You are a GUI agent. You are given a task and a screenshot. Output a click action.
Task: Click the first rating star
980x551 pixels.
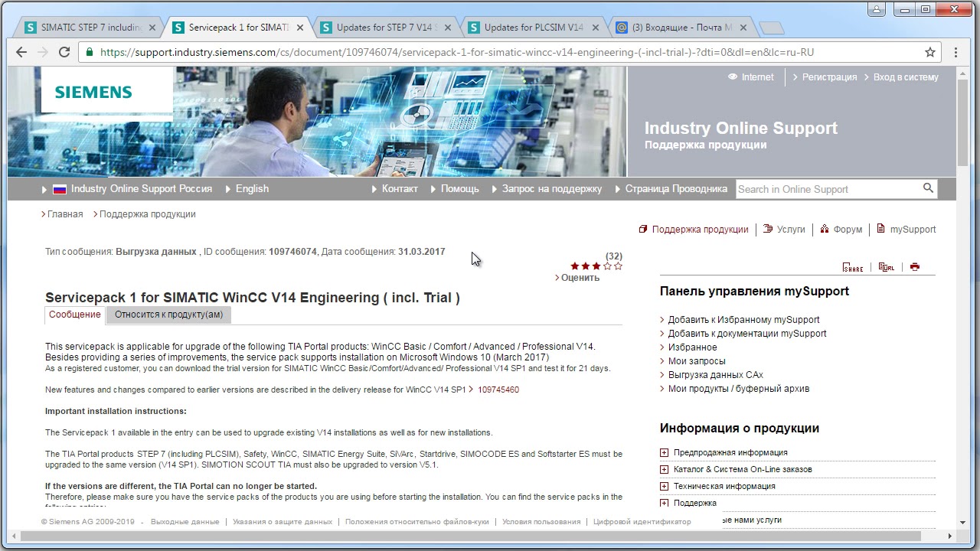coord(575,266)
